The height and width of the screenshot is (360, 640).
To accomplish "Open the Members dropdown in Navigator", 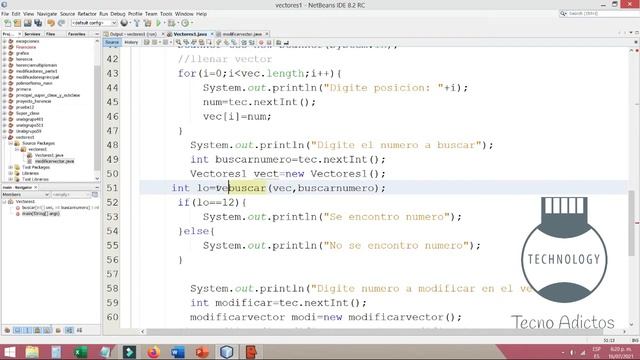I will (25, 195).
